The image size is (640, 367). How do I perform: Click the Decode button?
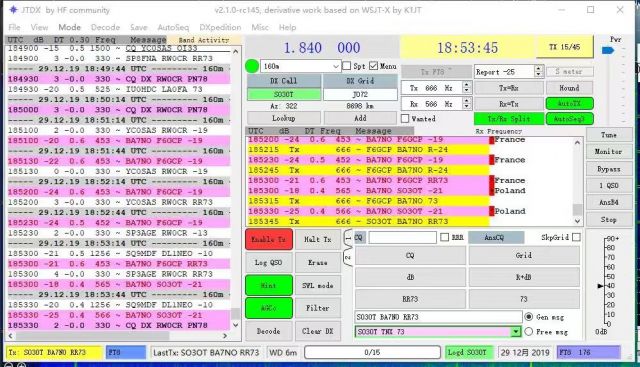[x=269, y=331]
